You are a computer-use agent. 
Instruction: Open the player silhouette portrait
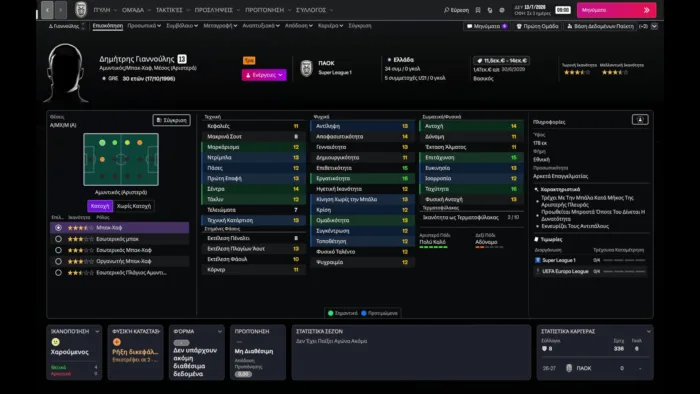point(66,73)
